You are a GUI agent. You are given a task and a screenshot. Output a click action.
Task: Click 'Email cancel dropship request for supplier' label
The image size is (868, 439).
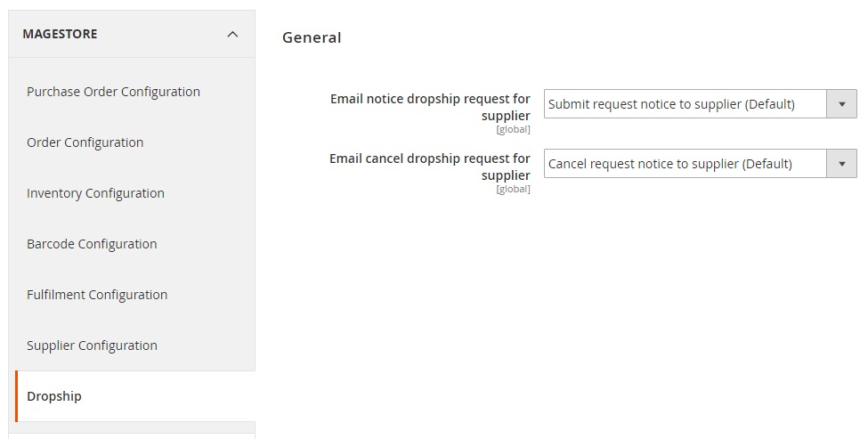coord(430,167)
